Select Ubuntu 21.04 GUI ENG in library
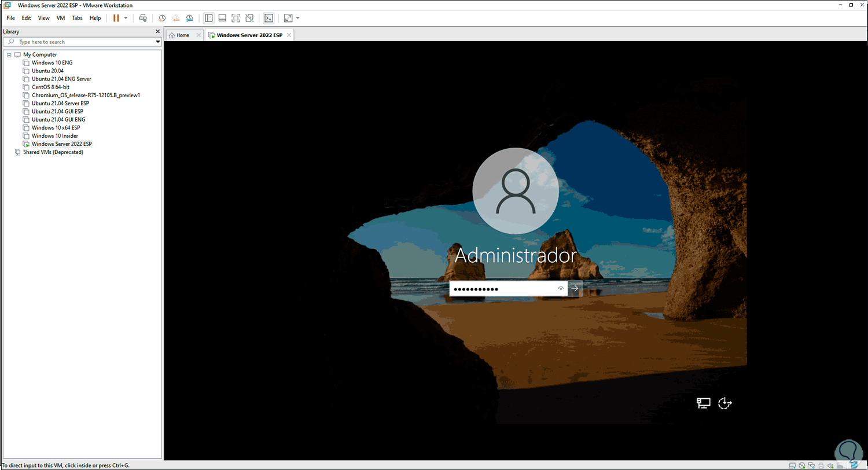The image size is (868, 470). [x=58, y=119]
